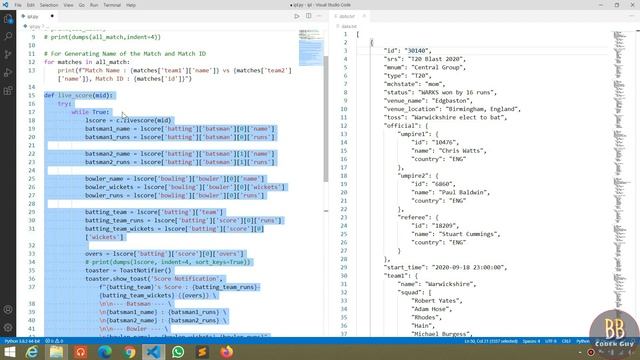Change Spaces indentation setting in status bar

531,341
